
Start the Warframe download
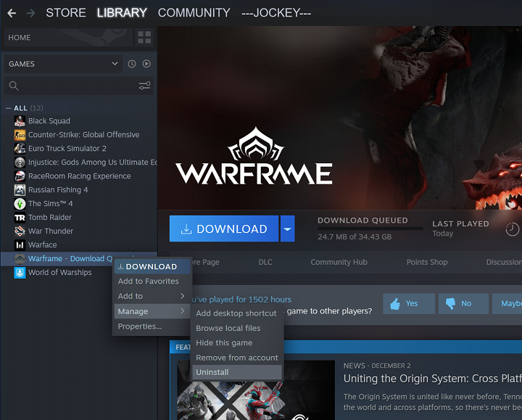pos(224,228)
